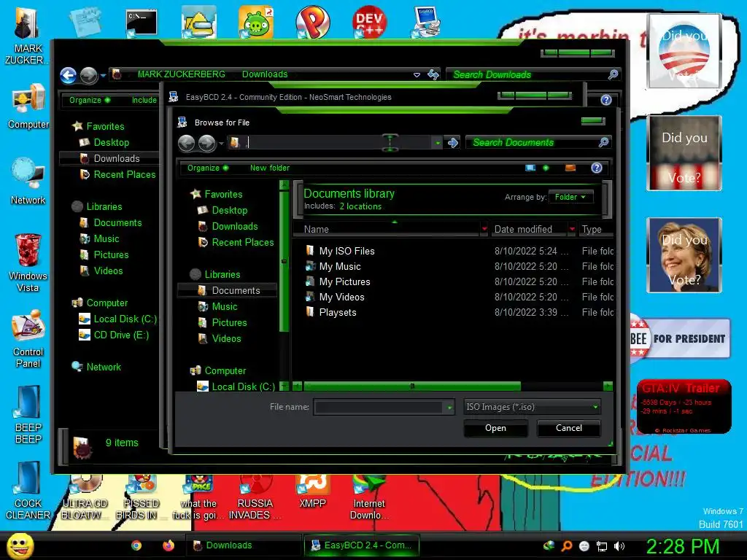Viewport: 747px width, 560px height.
Task: Expand the Browse dialog address bar dropdown
Action: tap(438, 142)
